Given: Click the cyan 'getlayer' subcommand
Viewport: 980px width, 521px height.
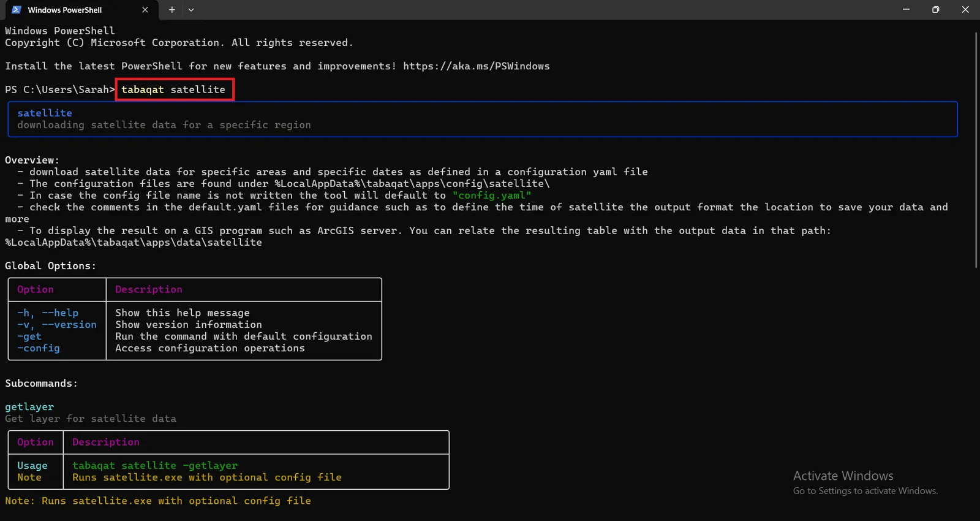Looking at the screenshot, I should tap(29, 407).
